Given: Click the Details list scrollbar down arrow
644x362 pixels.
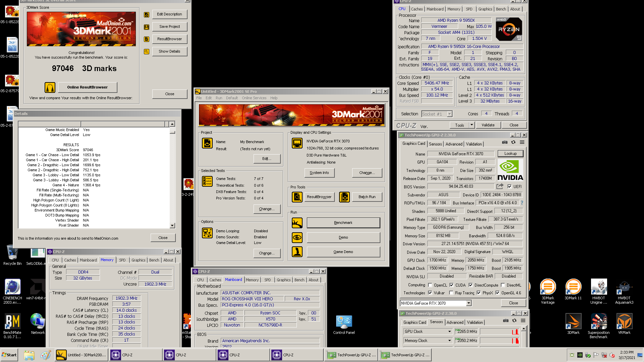Looking at the screenshot, I should click(172, 226).
